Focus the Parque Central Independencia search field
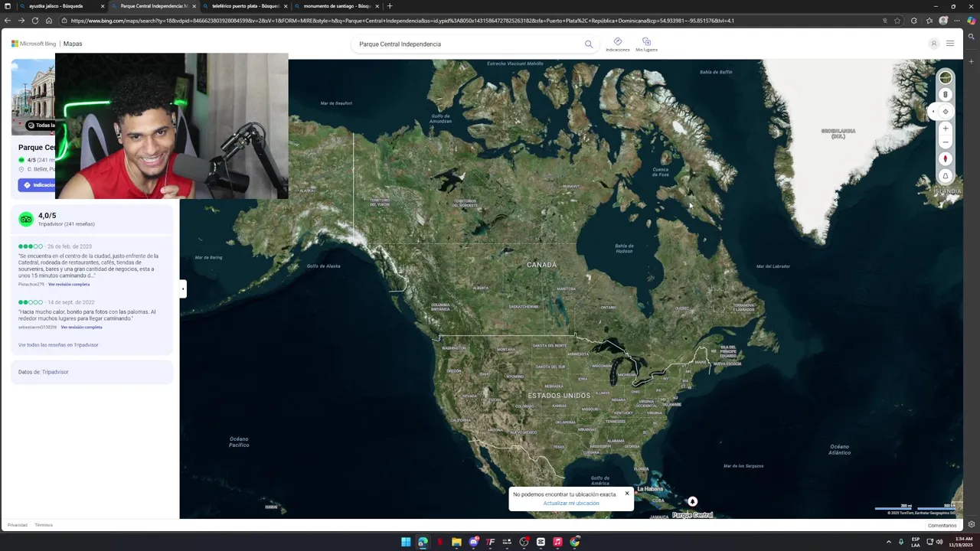The height and width of the screenshot is (551, 980). [467, 44]
